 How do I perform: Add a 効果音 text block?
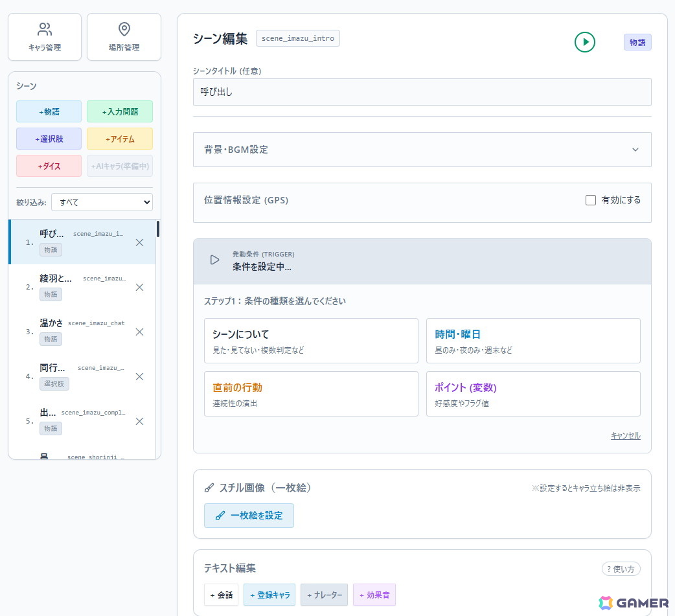click(374, 595)
